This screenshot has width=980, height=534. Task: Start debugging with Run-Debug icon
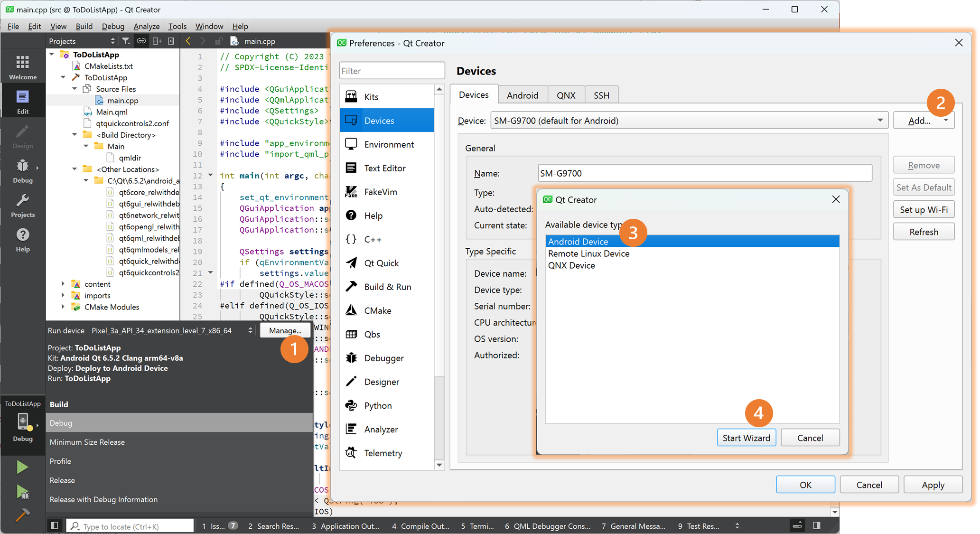coord(22,492)
